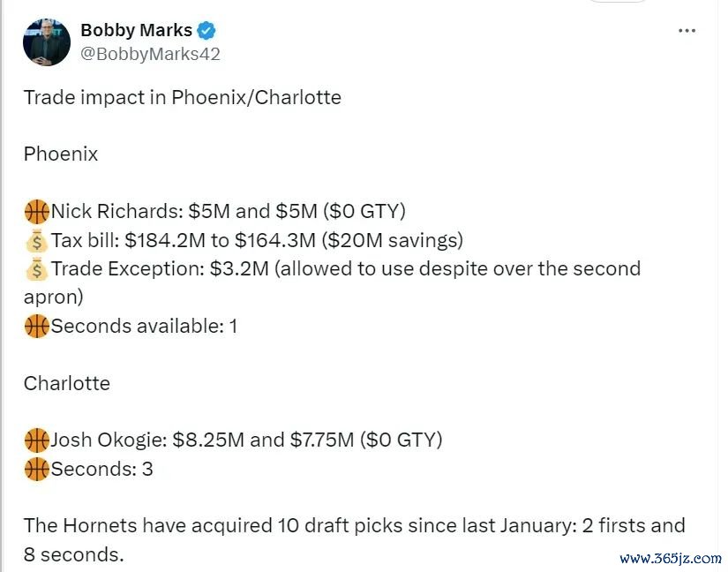Click basketball emoji beside Nick Richards

click(x=37, y=212)
